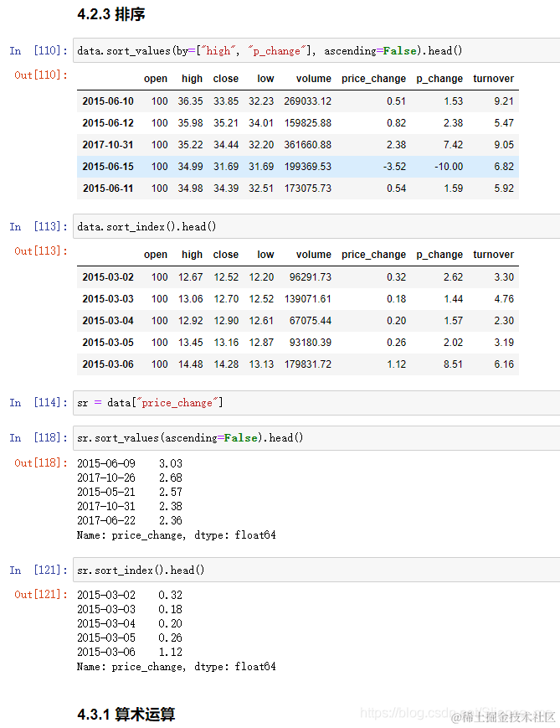
Task: Select row 2015-03-04 in second table
Action: pyautogui.click(x=298, y=321)
